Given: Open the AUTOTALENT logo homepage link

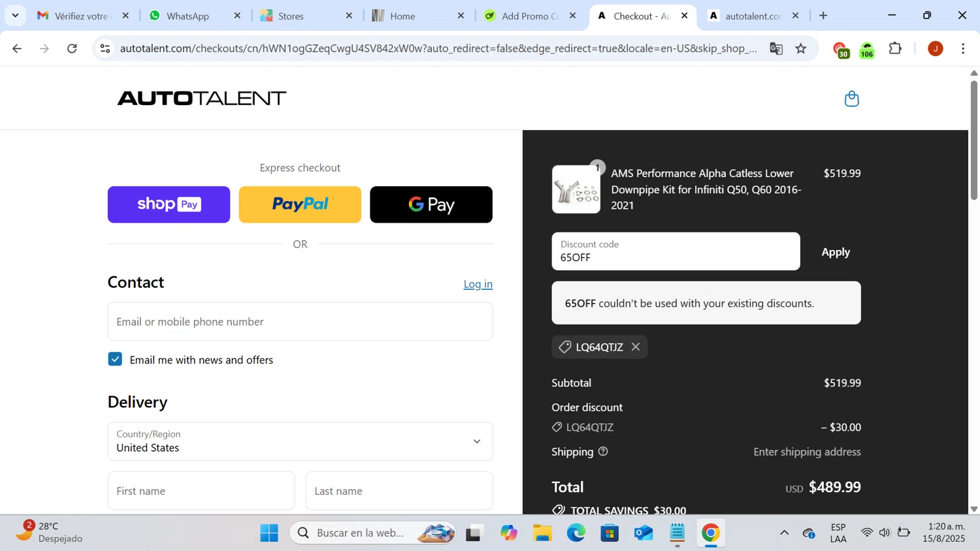Looking at the screenshot, I should [x=201, y=99].
